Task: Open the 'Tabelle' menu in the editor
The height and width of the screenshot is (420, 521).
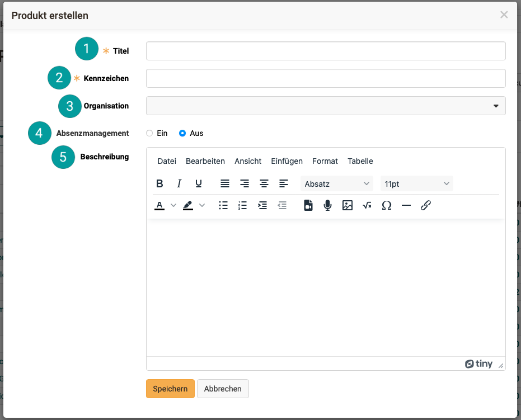Action: click(360, 161)
